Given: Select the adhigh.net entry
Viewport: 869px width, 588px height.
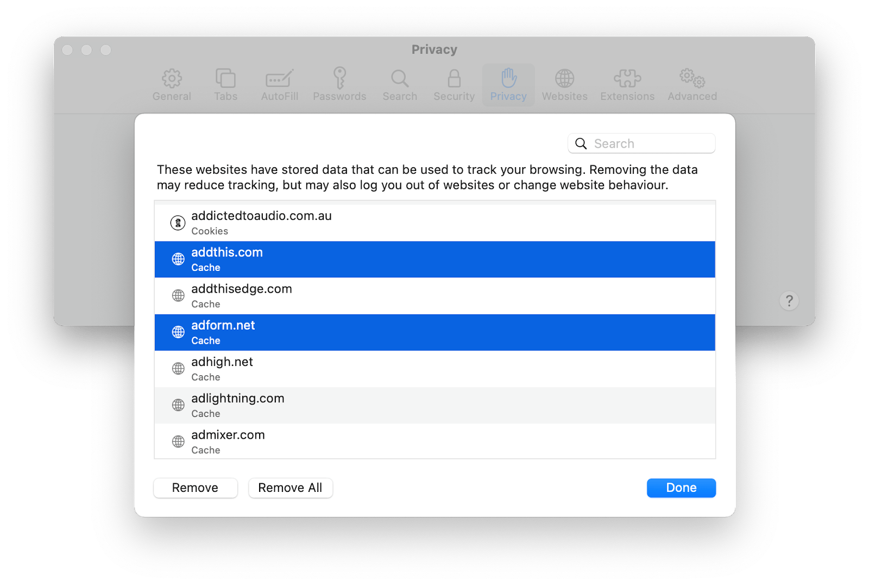Looking at the screenshot, I should 434,369.
